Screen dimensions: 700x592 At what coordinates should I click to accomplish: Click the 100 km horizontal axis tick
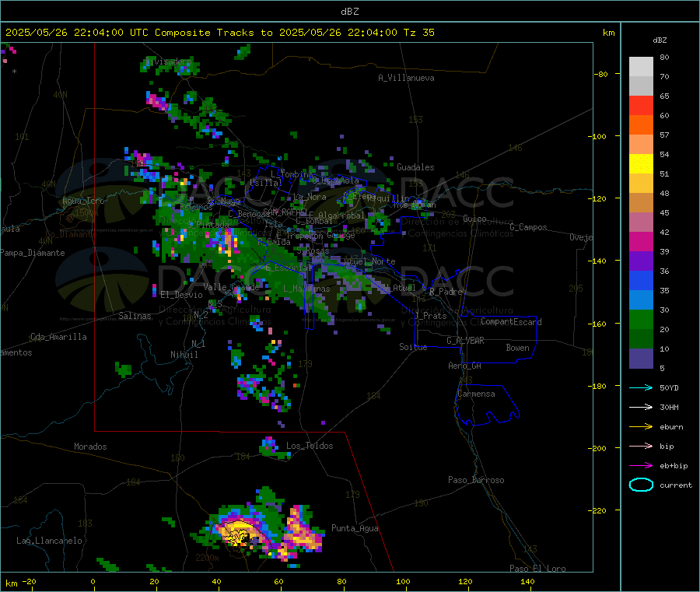click(x=403, y=581)
